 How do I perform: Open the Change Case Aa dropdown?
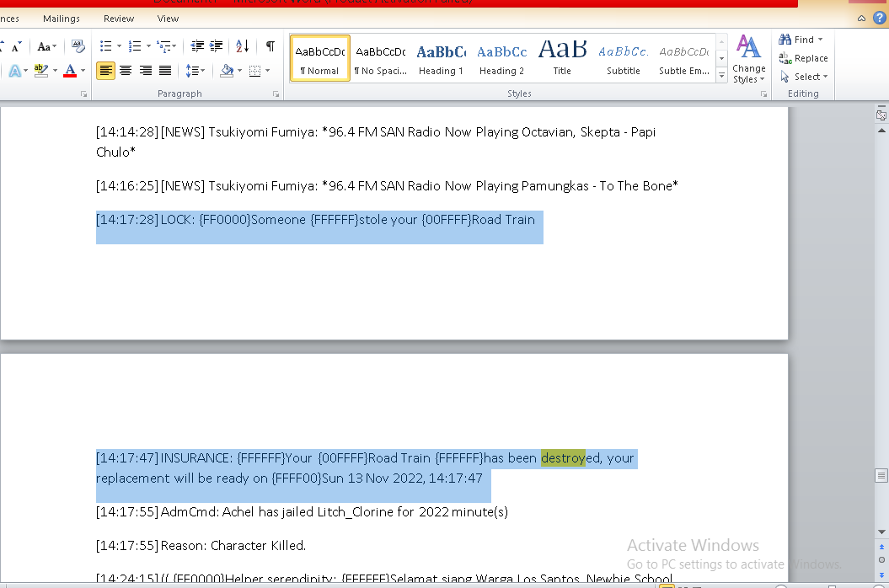pyautogui.click(x=46, y=46)
